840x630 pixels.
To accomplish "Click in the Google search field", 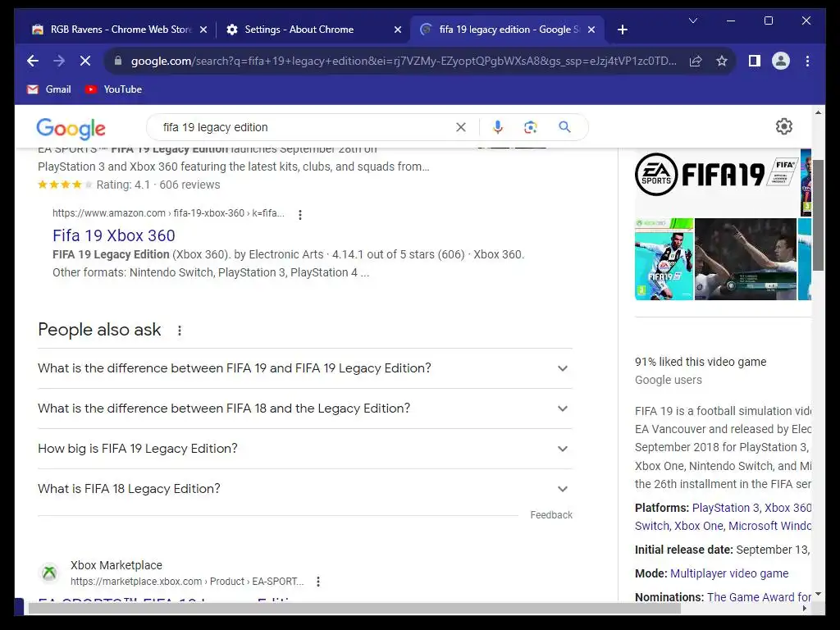I will coord(305,127).
